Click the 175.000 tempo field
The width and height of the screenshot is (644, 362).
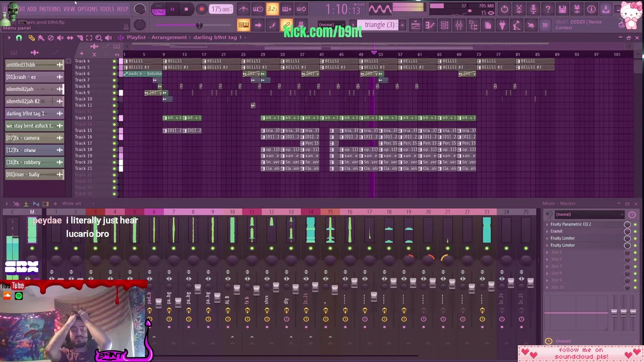pyautogui.click(x=221, y=9)
